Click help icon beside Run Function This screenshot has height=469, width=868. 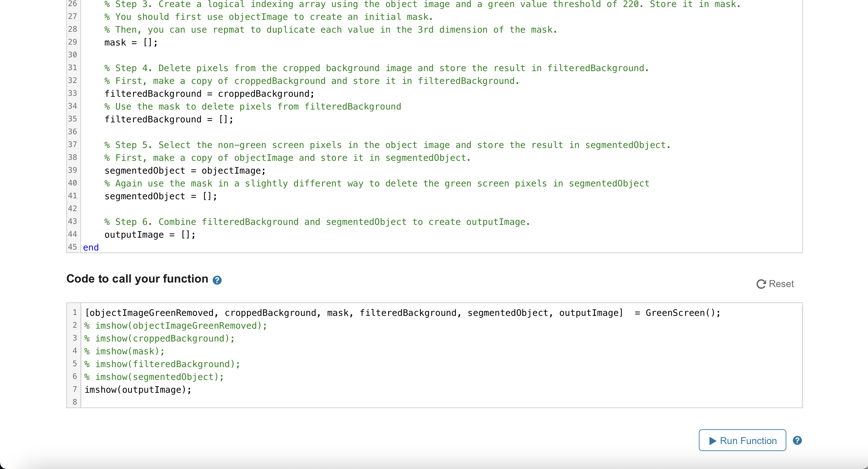797,440
